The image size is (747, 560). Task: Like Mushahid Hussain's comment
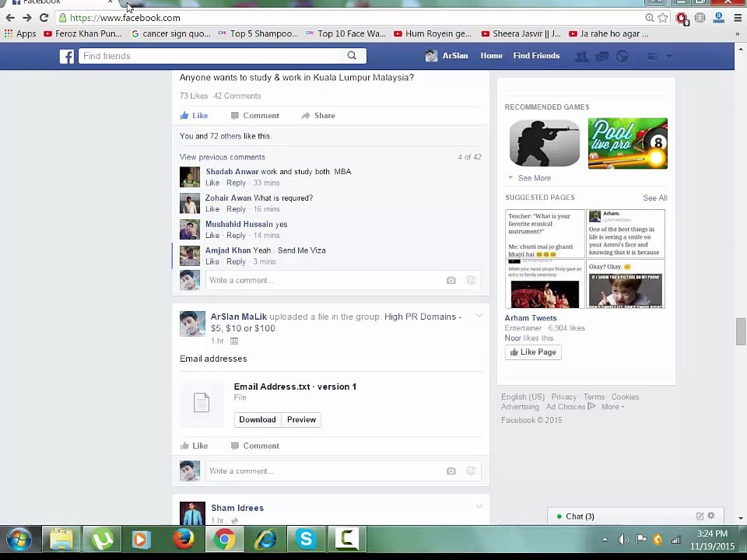coord(212,235)
